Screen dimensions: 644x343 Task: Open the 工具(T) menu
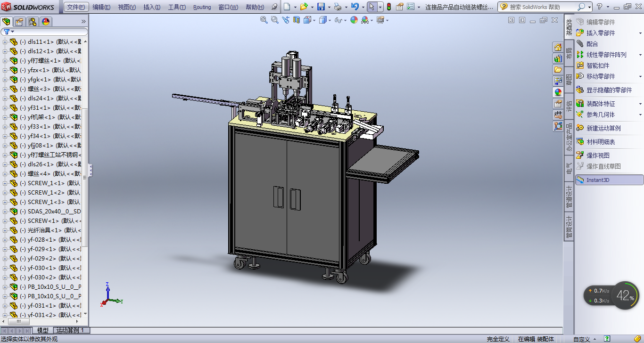[177, 7]
